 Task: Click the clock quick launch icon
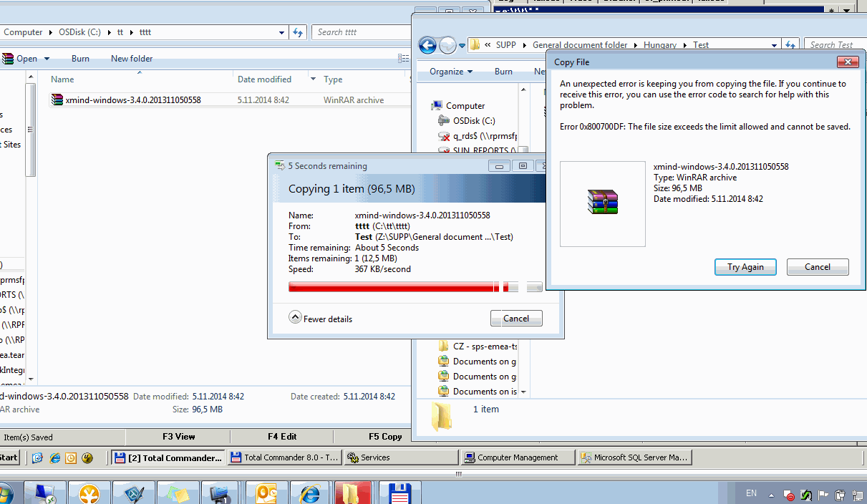71,458
